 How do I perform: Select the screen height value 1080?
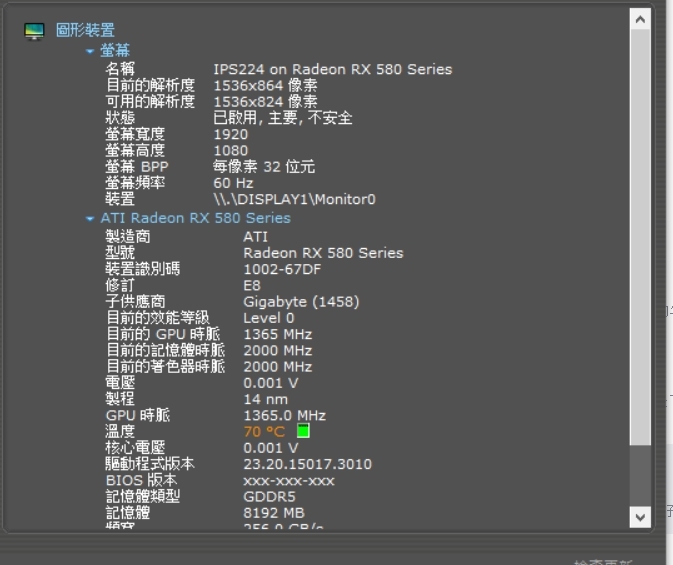pyautogui.click(x=231, y=151)
